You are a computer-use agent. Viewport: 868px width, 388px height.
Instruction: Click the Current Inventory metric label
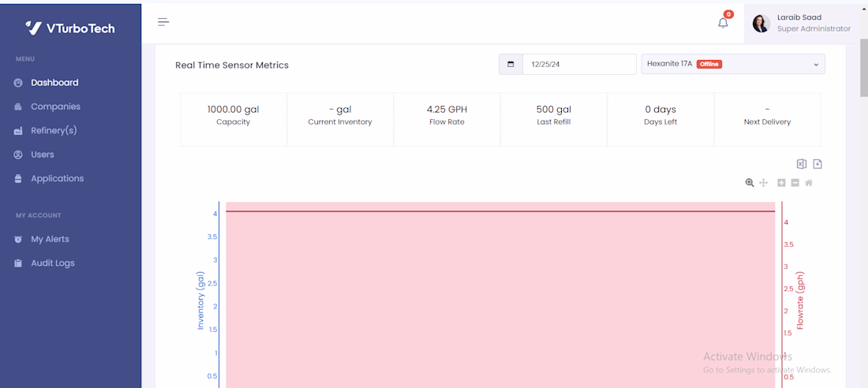[340, 121]
